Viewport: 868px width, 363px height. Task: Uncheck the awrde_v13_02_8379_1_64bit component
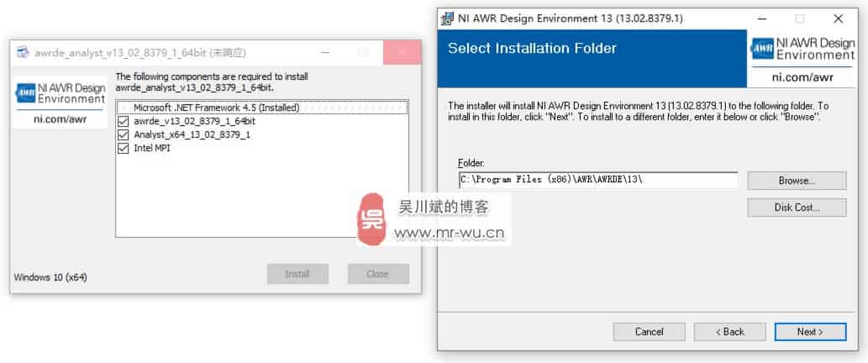123,121
